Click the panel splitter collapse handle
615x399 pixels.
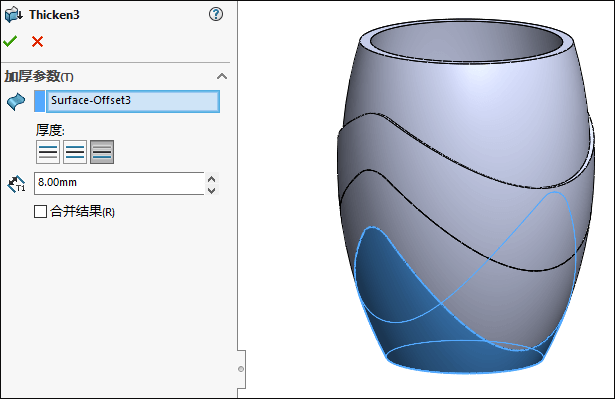click(x=241, y=369)
